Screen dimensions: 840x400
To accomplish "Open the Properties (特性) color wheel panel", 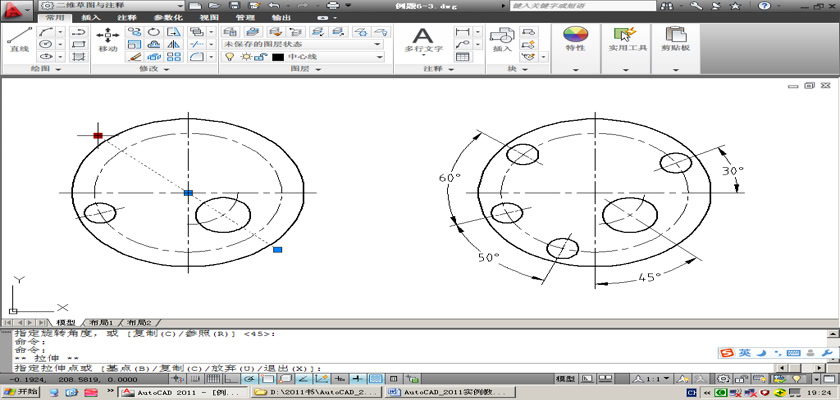I will pos(575,38).
